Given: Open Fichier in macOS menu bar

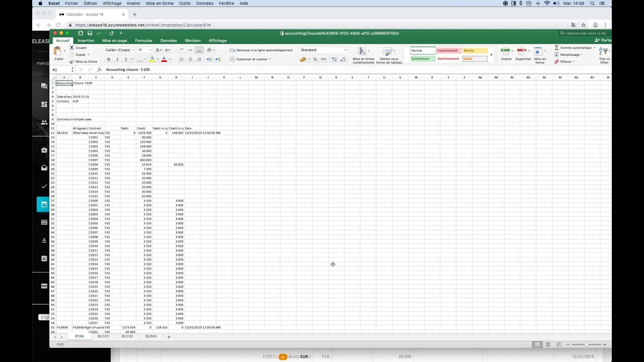Looking at the screenshot, I should (71, 3).
